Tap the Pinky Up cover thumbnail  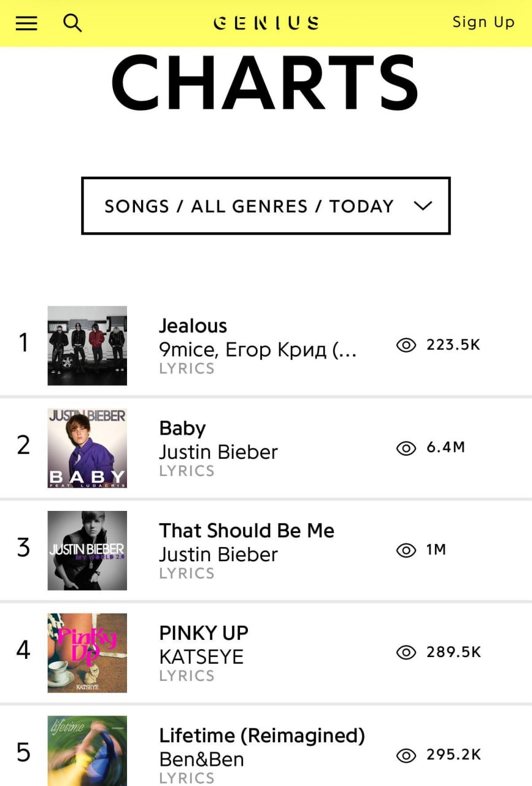(x=87, y=653)
